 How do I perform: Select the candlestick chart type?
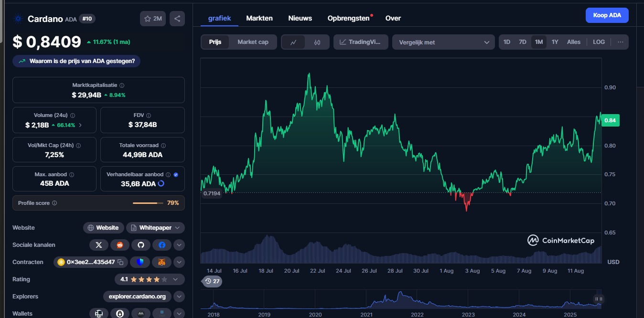click(x=317, y=42)
